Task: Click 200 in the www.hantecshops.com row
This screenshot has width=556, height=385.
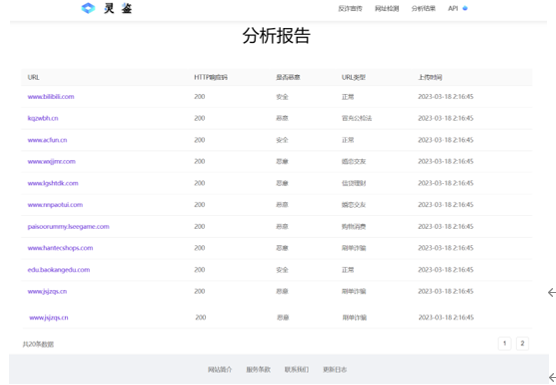Action: coord(199,248)
